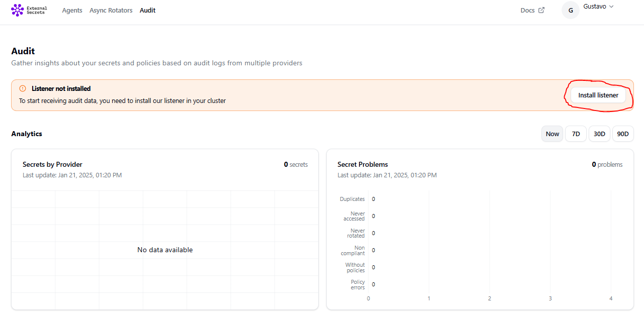Click the 0 problems counter

607,164
